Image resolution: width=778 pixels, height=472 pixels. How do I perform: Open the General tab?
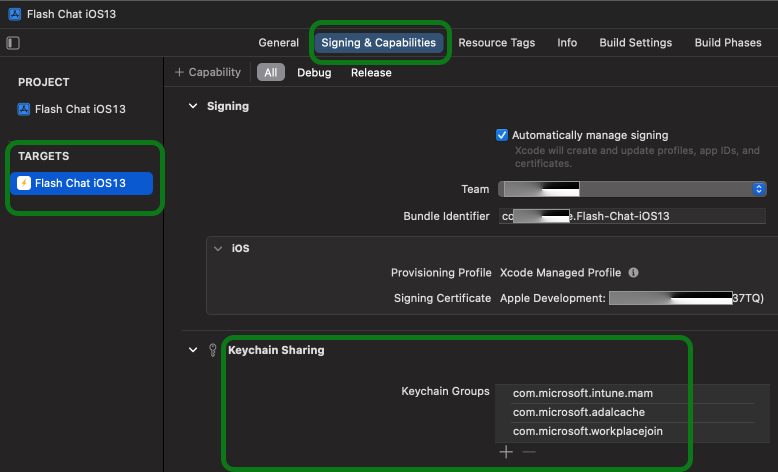click(x=278, y=43)
